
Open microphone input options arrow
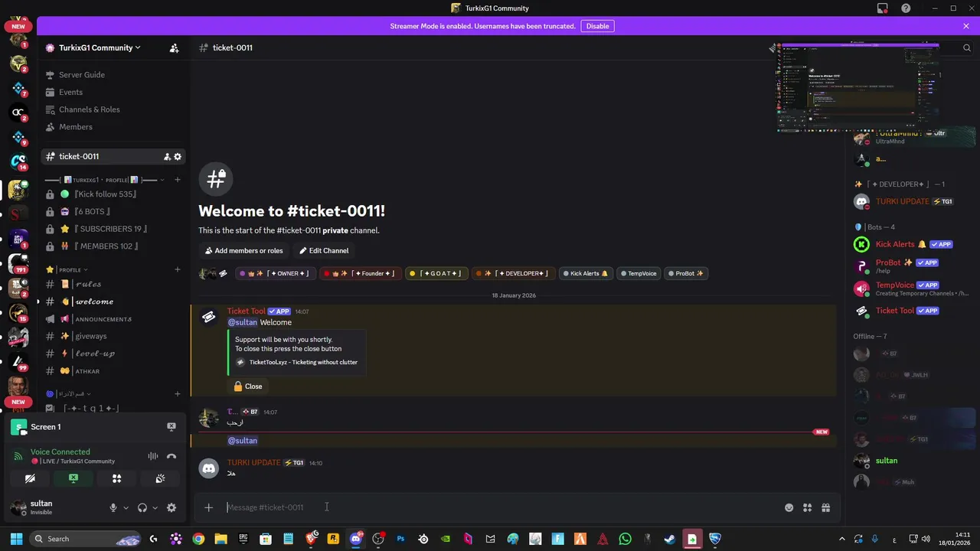point(126,507)
